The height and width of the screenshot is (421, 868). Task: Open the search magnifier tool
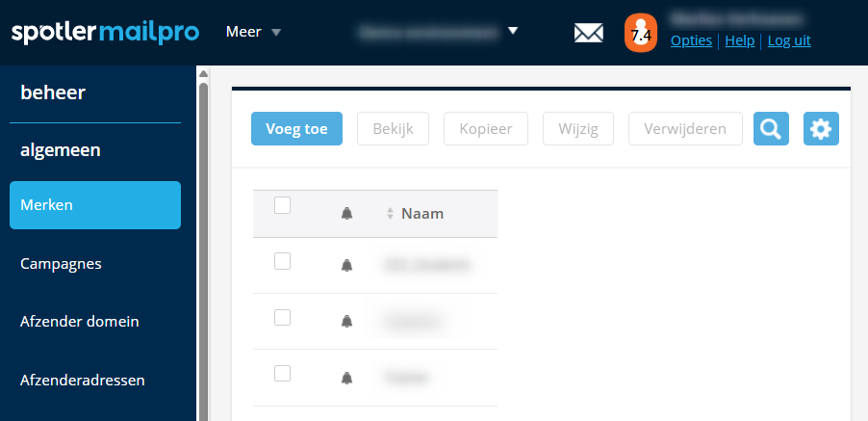[x=771, y=129]
